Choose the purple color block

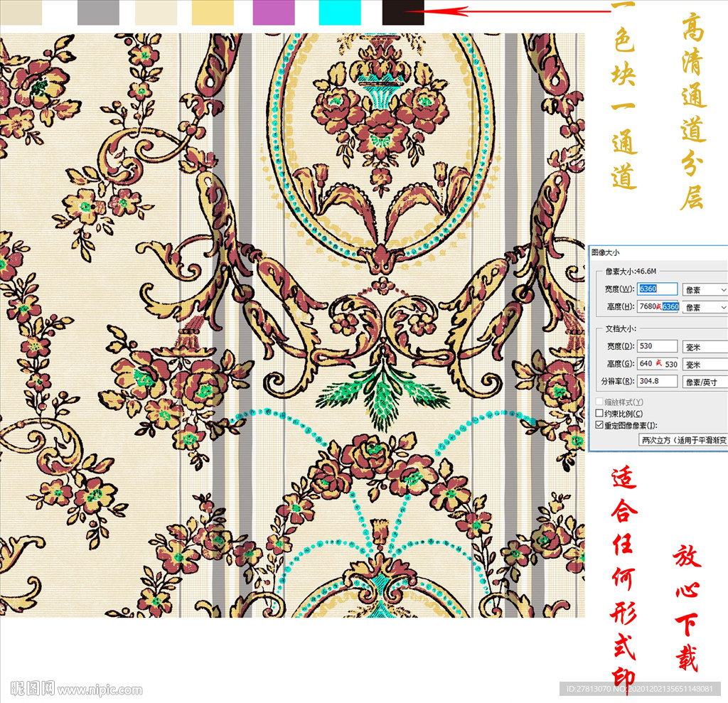click(274, 13)
